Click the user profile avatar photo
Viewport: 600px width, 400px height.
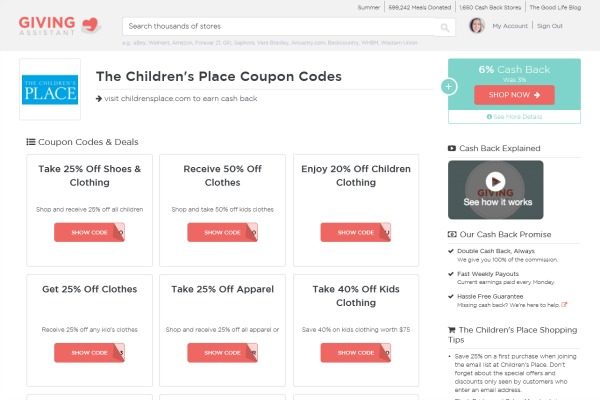pyautogui.click(x=477, y=26)
